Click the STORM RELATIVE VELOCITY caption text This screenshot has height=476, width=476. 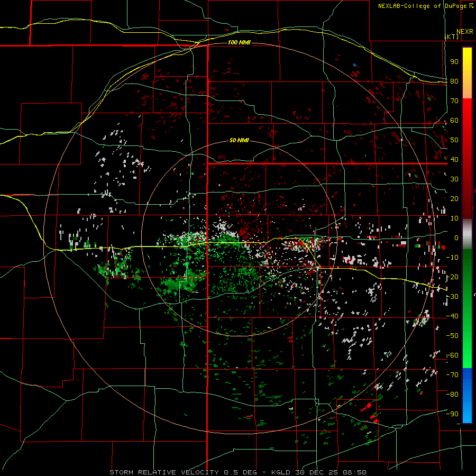point(164,472)
